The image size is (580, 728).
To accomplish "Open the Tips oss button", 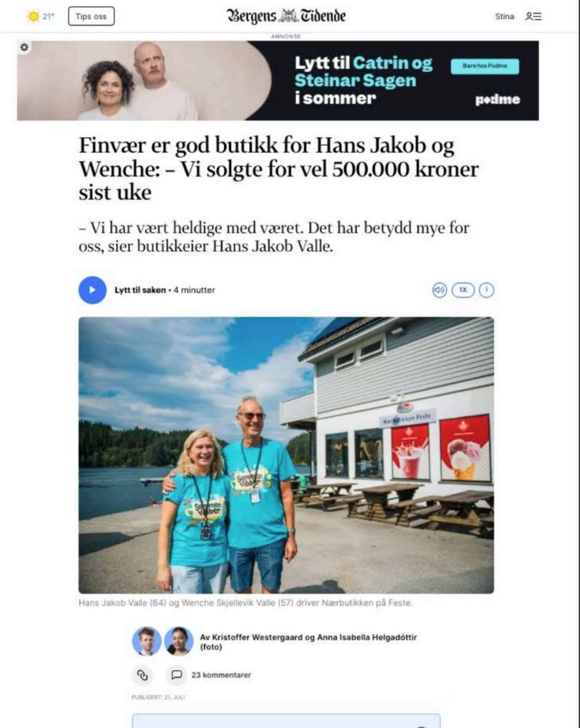I will pos(91,16).
